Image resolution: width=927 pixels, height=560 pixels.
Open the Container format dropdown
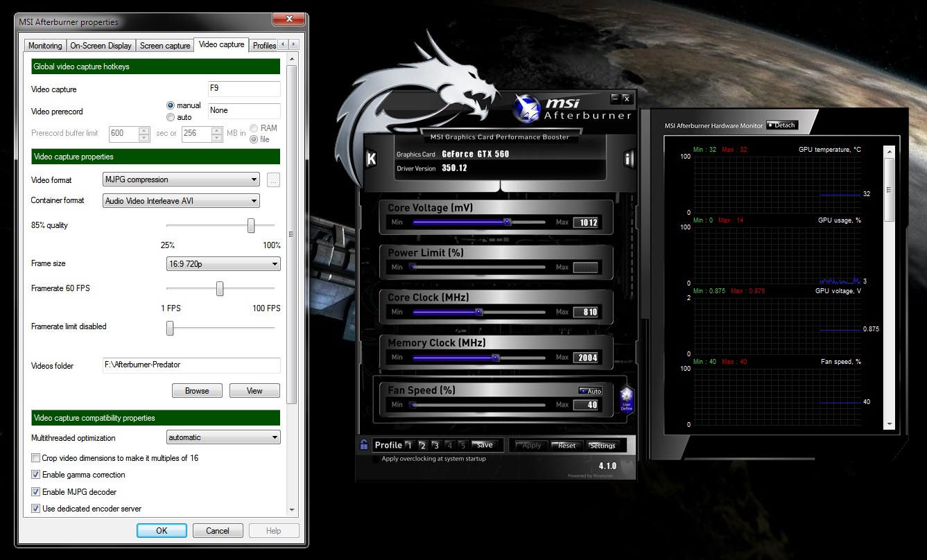coord(181,201)
